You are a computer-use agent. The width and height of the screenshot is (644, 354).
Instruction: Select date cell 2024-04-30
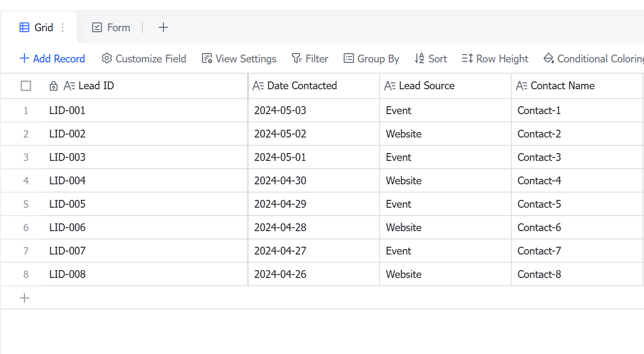pyautogui.click(x=314, y=180)
